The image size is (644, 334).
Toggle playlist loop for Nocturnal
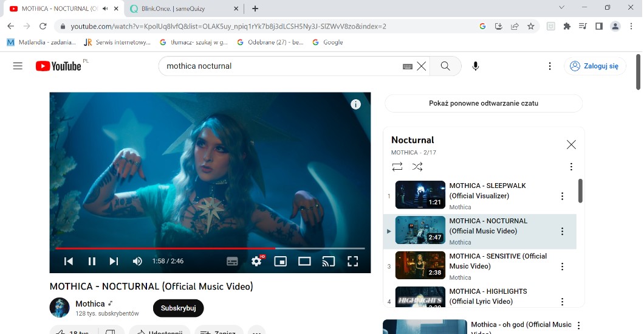click(x=397, y=166)
